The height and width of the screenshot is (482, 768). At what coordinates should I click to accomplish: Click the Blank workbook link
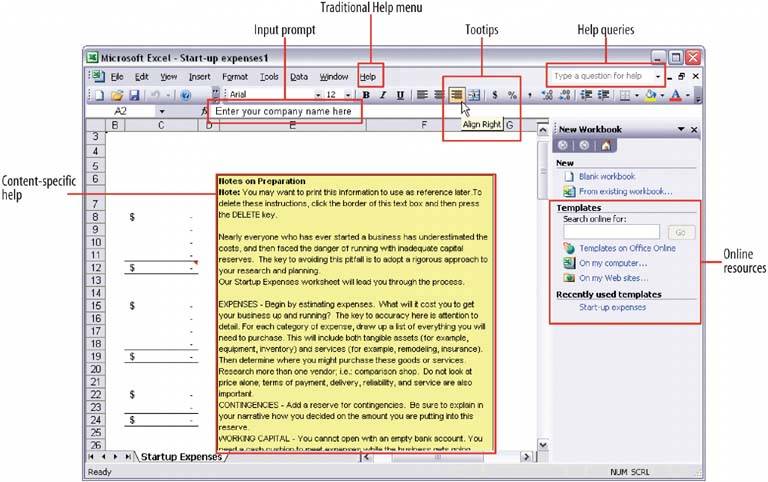(607, 176)
